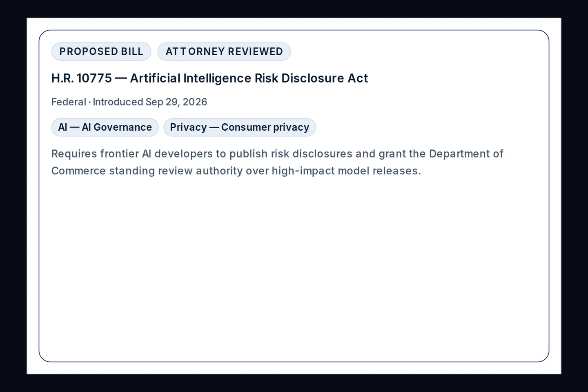Click the PROPOSED BILL badge
This screenshot has height=392, width=588.
(x=101, y=51)
